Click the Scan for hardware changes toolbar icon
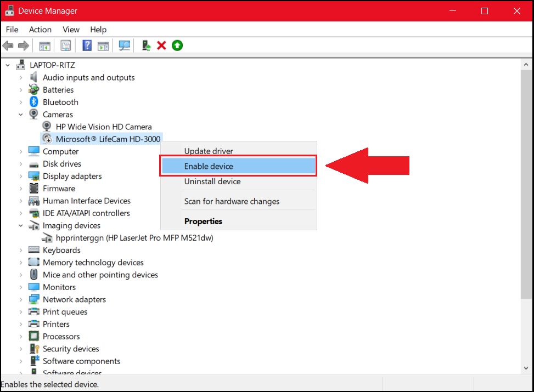 click(x=124, y=45)
